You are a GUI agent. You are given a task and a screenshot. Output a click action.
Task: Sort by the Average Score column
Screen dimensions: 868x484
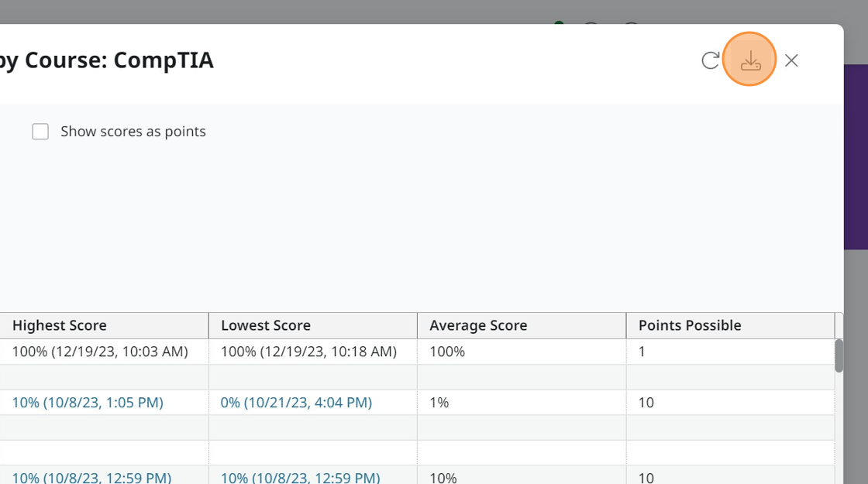[x=478, y=325]
